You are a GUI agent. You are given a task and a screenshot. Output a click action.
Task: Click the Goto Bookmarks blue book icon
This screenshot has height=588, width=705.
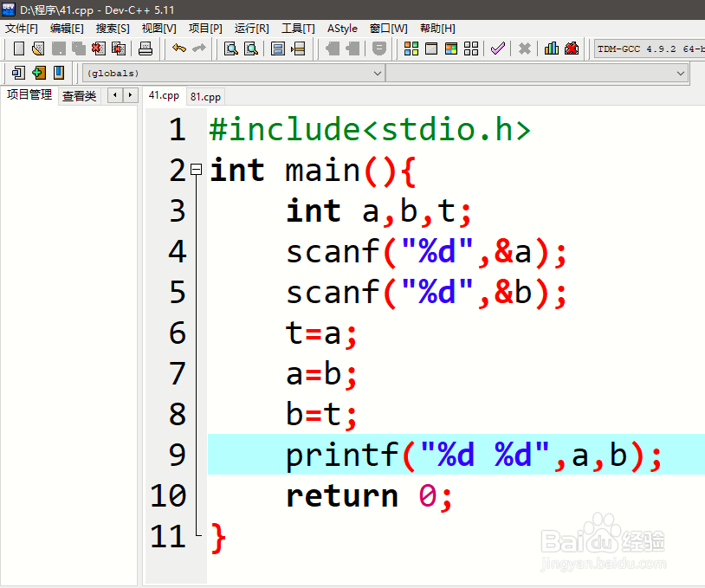(59, 73)
